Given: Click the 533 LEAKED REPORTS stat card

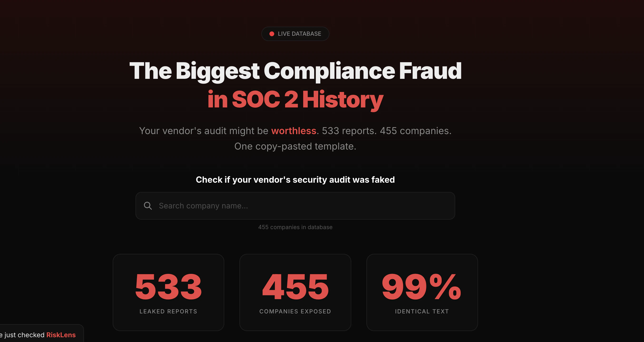Looking at the screenshot, I should [x=168, y=292].
